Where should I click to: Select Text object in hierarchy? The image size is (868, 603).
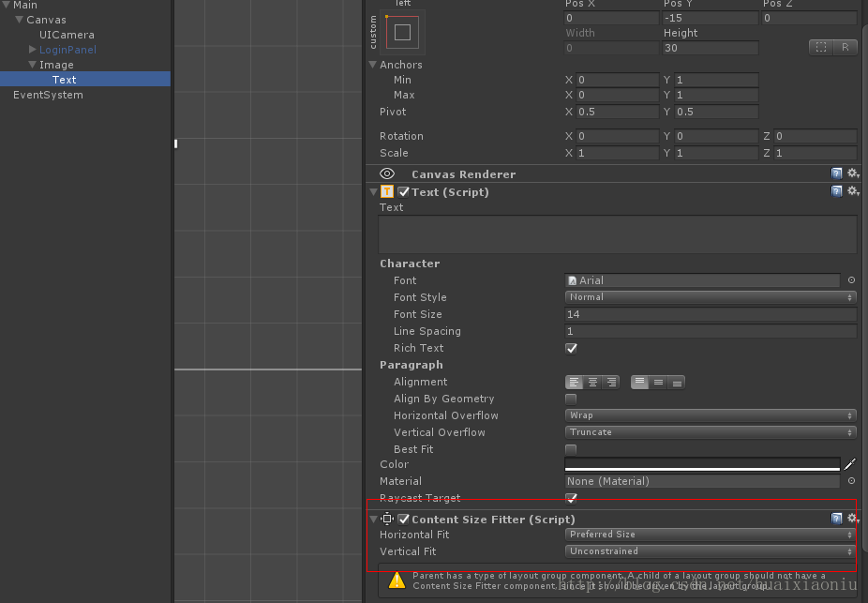65,79
